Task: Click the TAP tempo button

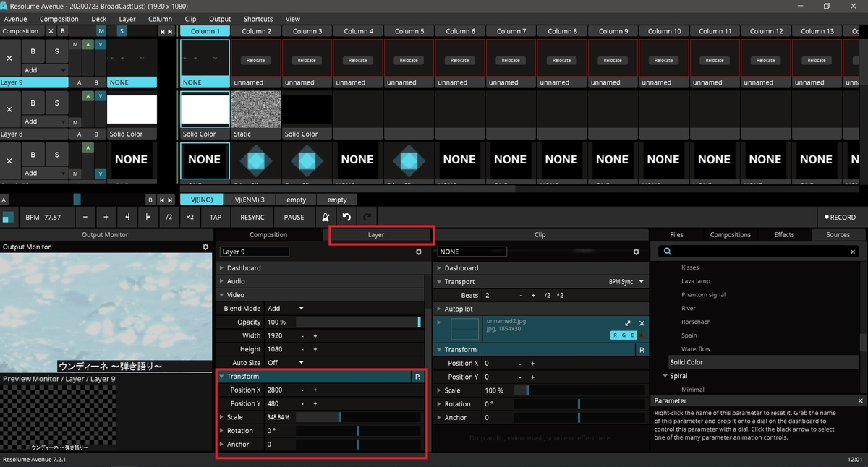Action: pos(216,217)
